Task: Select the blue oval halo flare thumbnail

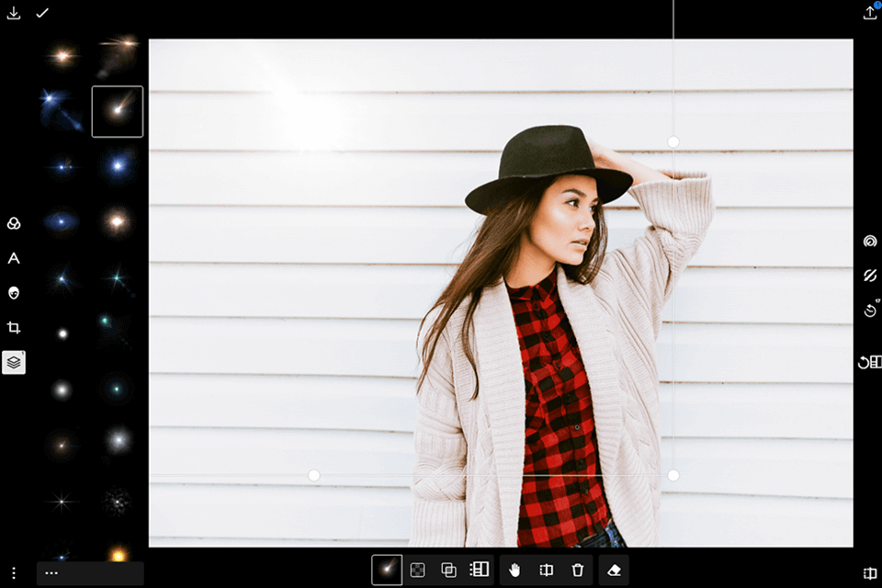Action: (62, 221)
